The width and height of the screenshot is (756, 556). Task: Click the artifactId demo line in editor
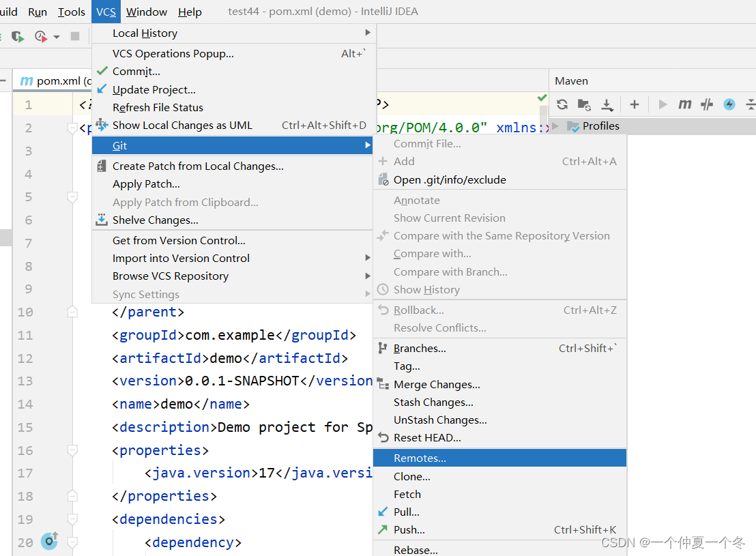click(230, 357)
